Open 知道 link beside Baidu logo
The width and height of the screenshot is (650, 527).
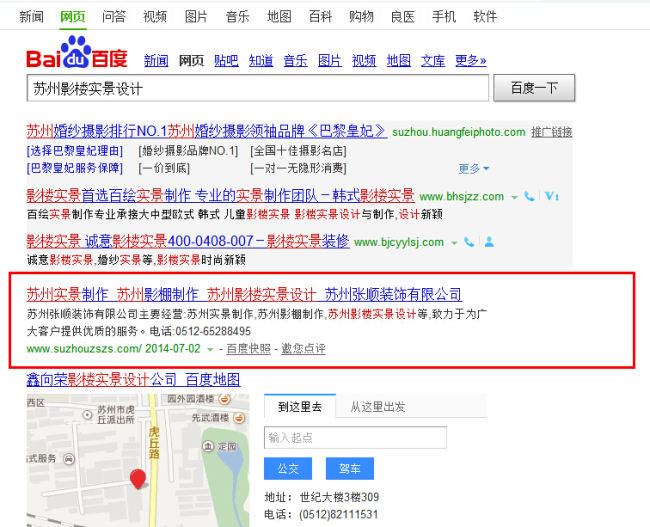pyautogui.click(x=261, y=61)
